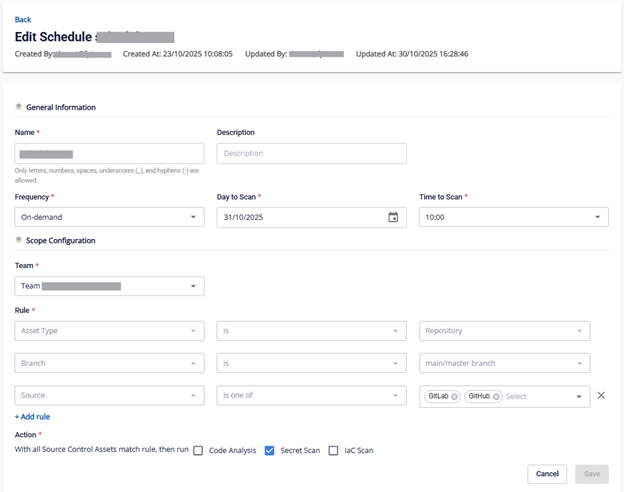Open the calendar picker for Day to Scan
624x492 pixels.
coord(393,217)
